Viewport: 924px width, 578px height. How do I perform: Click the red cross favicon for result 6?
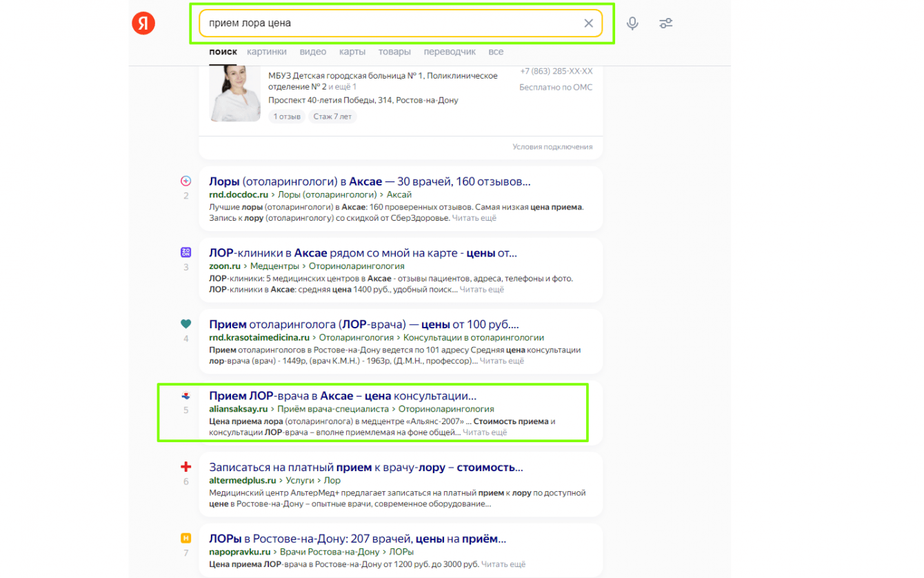pyautogui.click(x=185, y=467)
